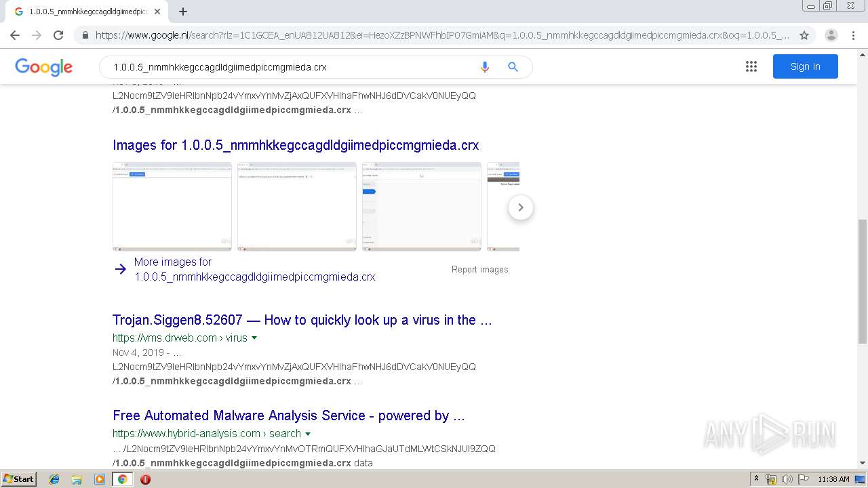Close the current search results tab

point(157,12)
